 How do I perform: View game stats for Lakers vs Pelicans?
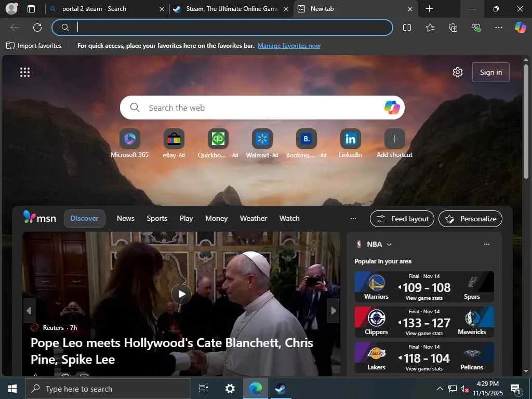tap(424, 368)
